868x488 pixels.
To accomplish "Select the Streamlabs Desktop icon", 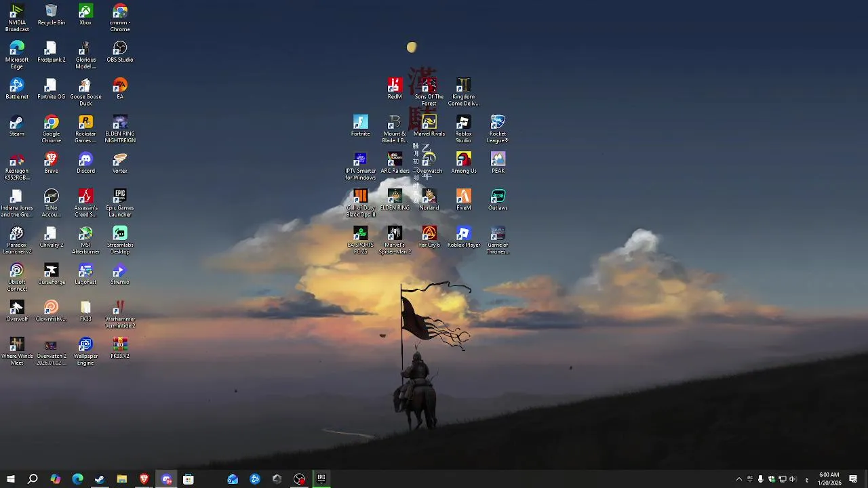I will pyautogui.click(x=120, y=241).
